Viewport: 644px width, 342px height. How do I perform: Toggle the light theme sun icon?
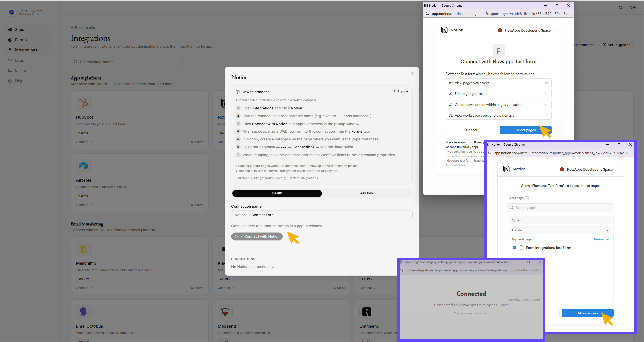(621, 8)
